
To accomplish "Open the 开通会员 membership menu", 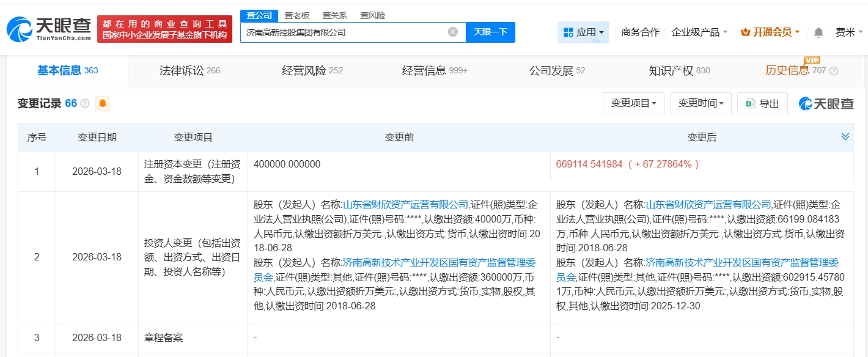I will pyautogui.click(x=770, y=32).
